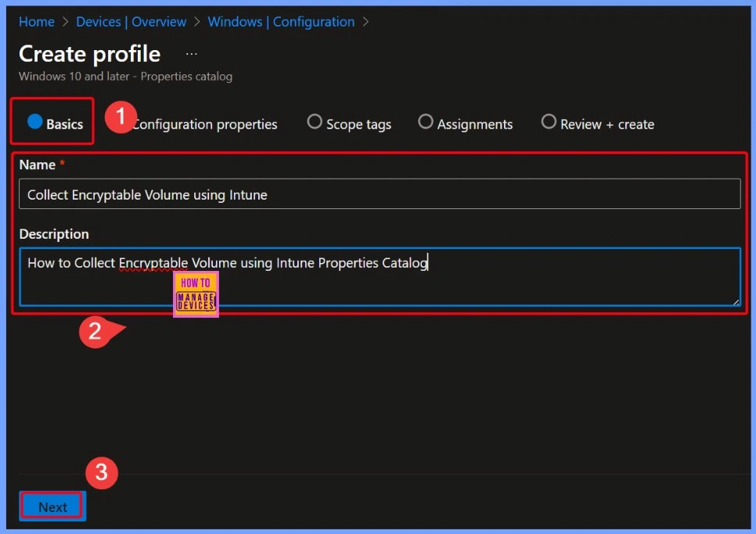Image resolution: width=756 pixels, height=534 pixels.
Task: Open the ellipsis menu beside Create profile
Action: click(x=192, y=54)
